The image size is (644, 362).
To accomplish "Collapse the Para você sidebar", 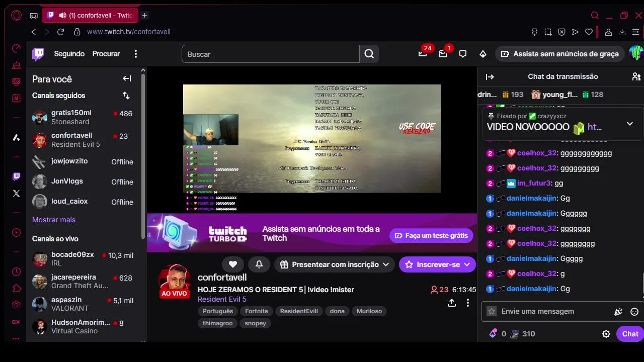I will (x=127, y=79).
